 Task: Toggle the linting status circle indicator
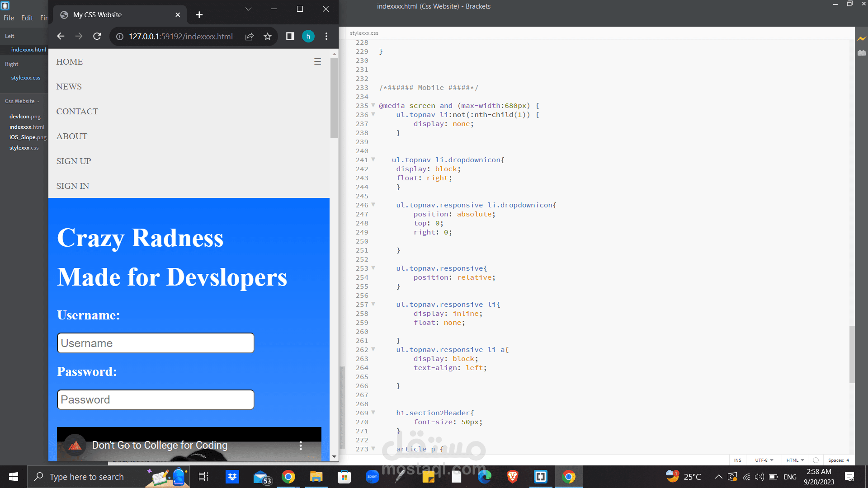[x=816, y=460]
